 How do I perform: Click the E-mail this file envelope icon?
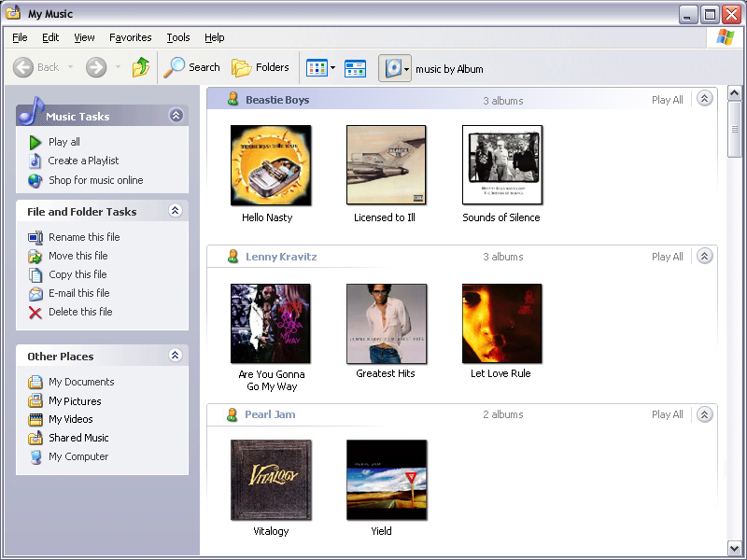(35, 294)
